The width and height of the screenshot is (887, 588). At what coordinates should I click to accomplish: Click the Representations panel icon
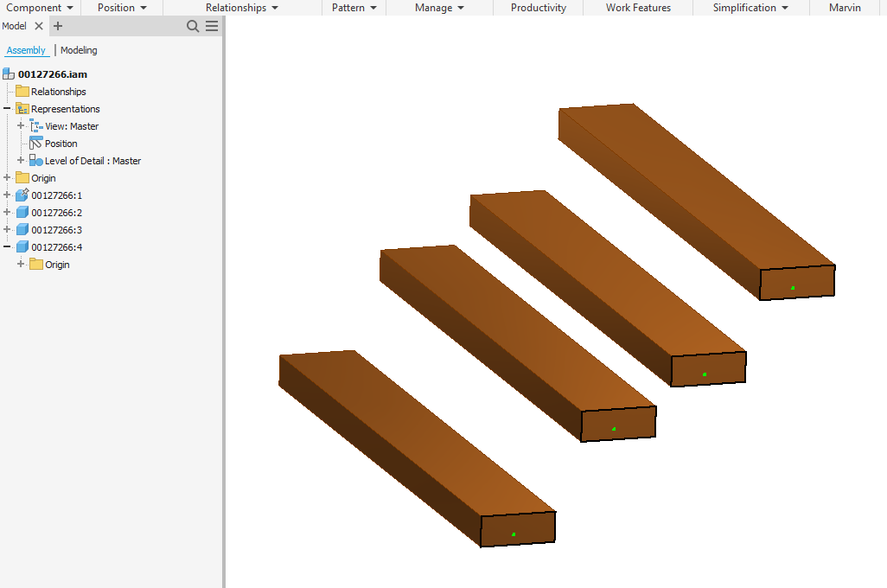(23, 108)
